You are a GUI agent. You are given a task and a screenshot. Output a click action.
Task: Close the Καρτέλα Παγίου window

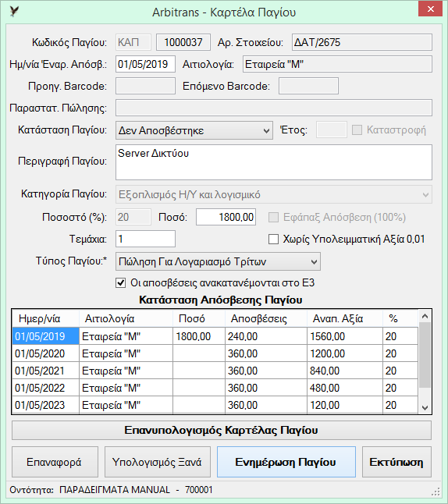pos(430,9)
